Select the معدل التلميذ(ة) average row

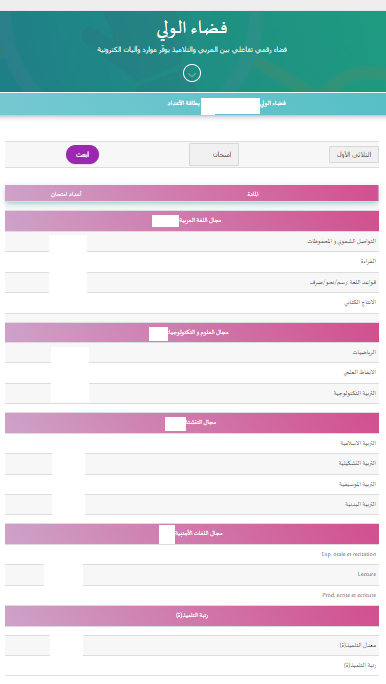coord(192,645)
